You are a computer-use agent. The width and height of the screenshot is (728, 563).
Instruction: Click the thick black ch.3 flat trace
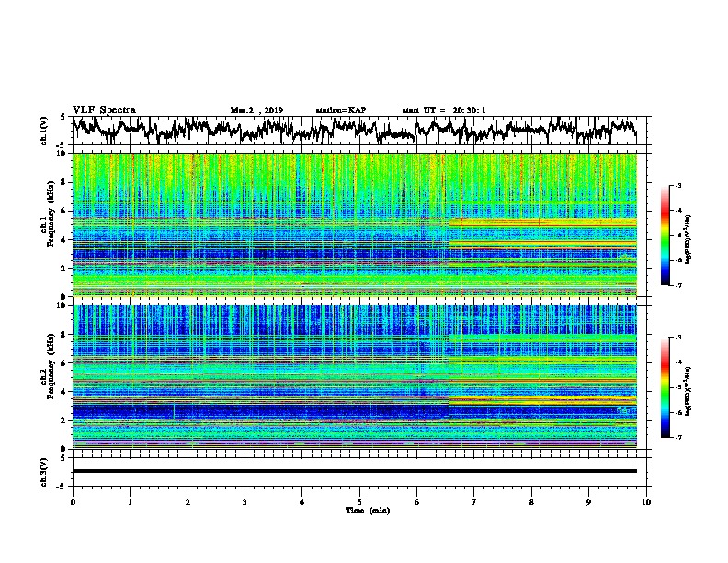pos(355,471)
